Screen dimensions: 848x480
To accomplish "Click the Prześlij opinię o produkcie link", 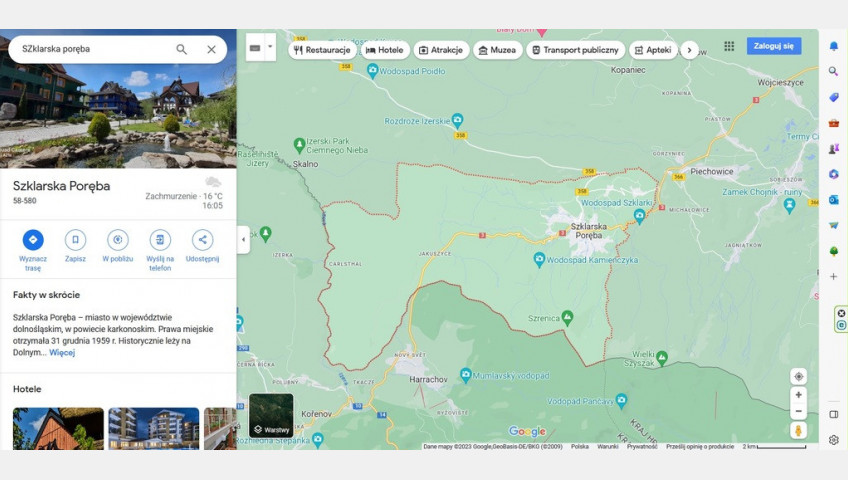I will tap(700, 446).
